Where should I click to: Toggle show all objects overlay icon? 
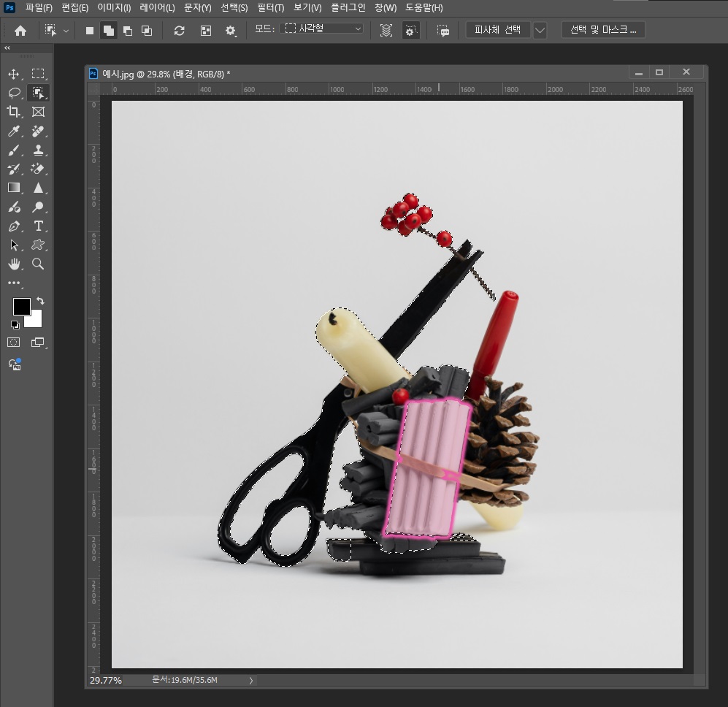click(206, 31)
